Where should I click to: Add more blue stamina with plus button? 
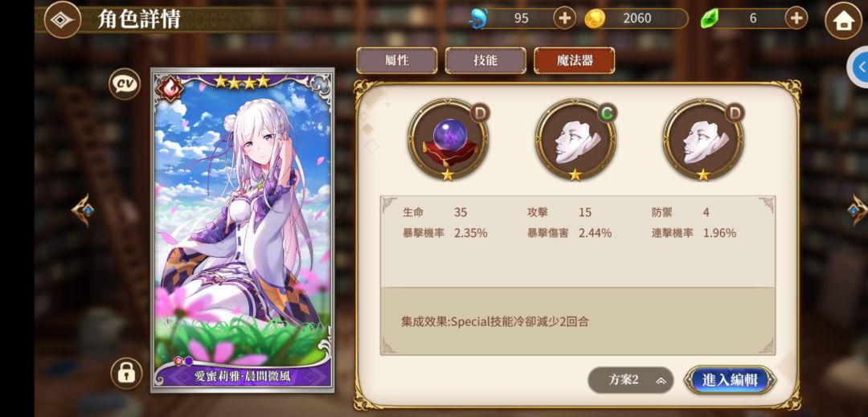(564, 18)
